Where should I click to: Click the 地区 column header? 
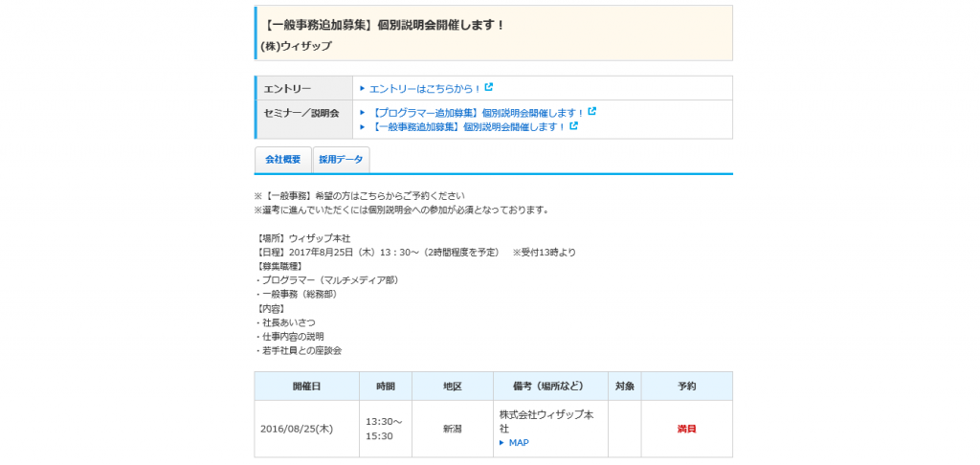pyautogui.click(x=453, y=387)
